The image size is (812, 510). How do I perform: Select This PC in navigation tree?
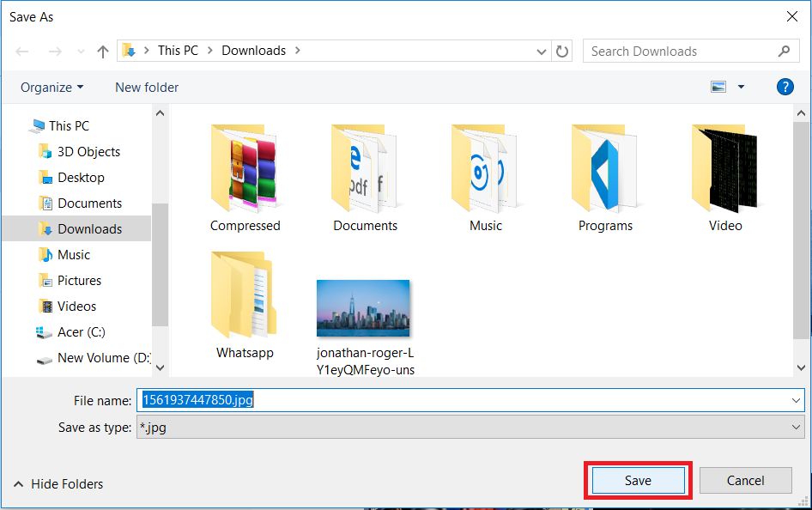(x=69, y=126)
